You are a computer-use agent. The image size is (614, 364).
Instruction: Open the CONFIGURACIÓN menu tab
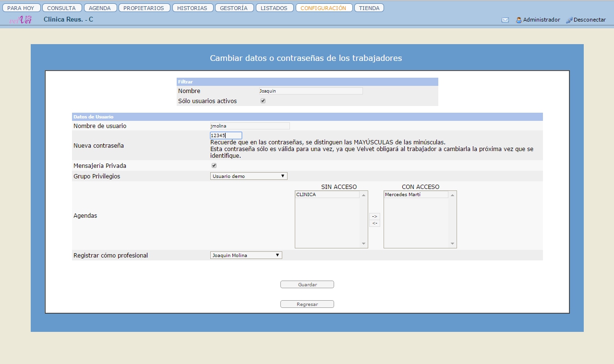click(x=324, y=8)
